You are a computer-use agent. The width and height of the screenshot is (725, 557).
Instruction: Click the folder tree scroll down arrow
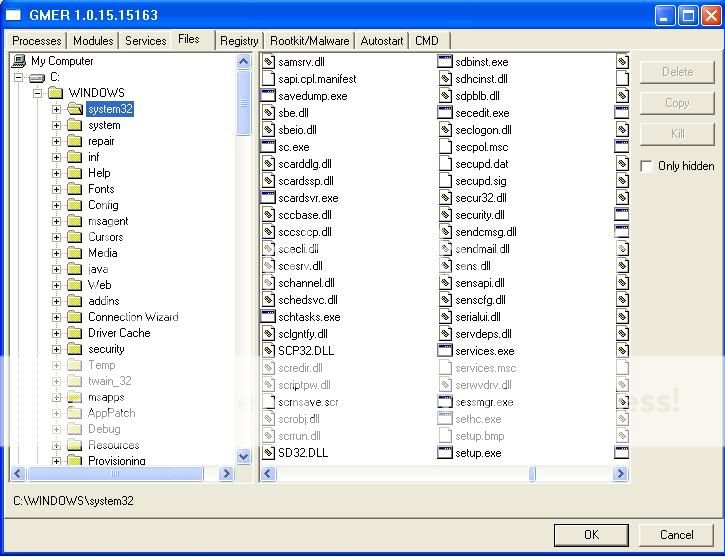point(244,457)
